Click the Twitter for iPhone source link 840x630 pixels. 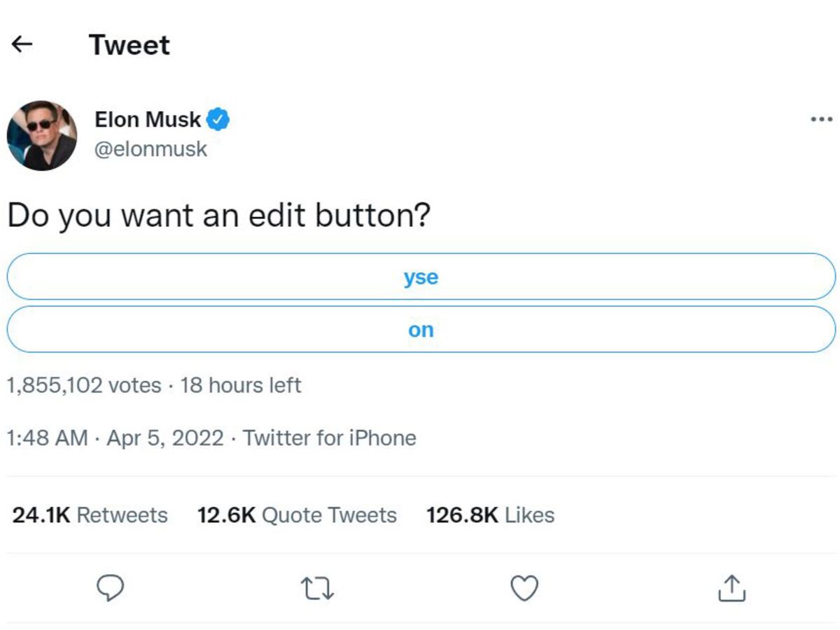[x=329, y=438]
